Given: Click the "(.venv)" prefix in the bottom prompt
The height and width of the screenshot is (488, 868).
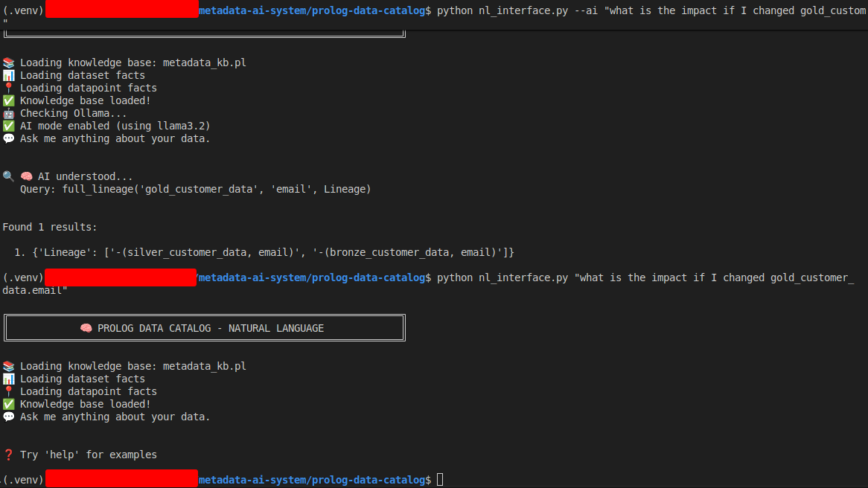Looking at the screenshot, I should point(22,480).
